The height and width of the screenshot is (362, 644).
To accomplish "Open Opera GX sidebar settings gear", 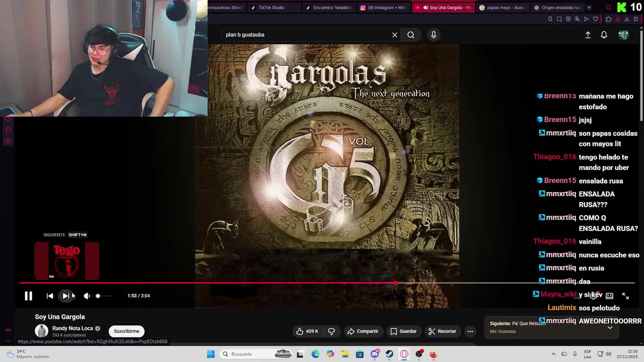I will click(8, 141).
